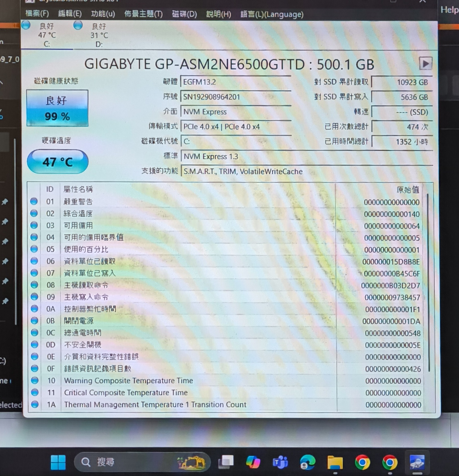459x476 pixels.
Task: Click status circle for attribute 03 可用備用
Action: (34, 225)
